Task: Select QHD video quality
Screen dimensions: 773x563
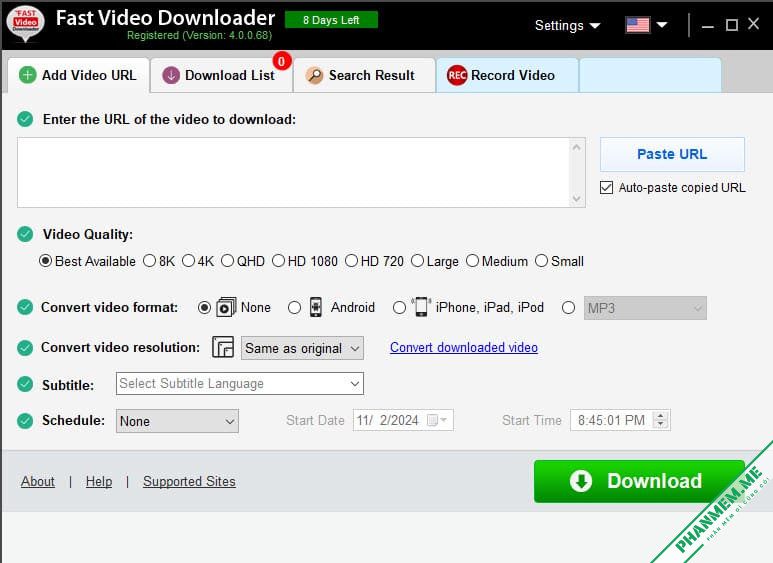Action: [x=227, y=261]
